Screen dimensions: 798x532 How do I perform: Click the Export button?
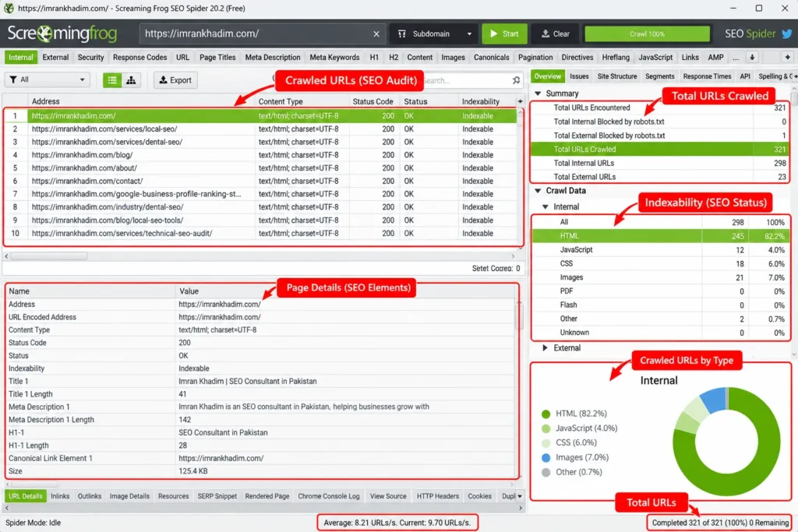tap(175, 80)
